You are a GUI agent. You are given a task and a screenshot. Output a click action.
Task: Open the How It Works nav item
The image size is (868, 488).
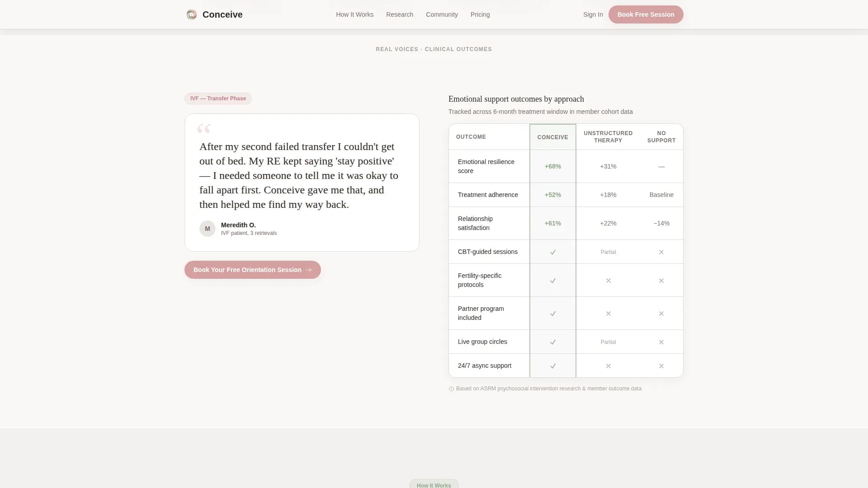pyautogui.click(x=354, y=14)
